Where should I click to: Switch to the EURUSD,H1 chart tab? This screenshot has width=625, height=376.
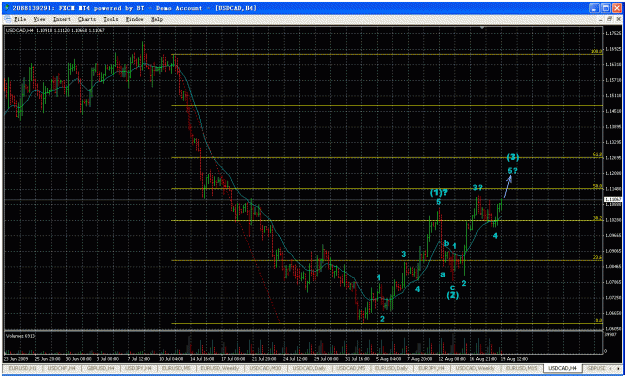(x=22, y=368)
